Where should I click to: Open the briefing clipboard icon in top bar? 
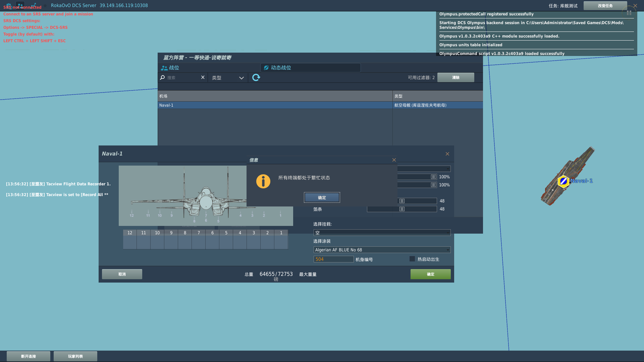click(x=9, y=5)
